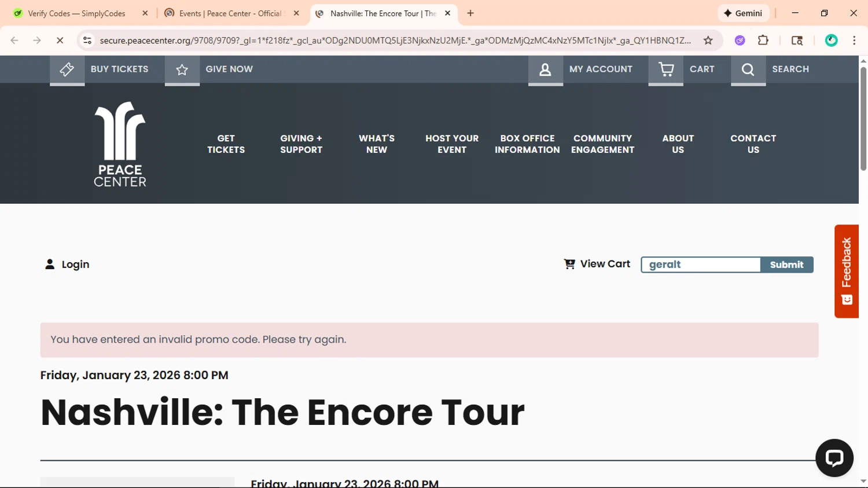Click the green profile avatar icon
Viewport: 868px width, 488px height.
pyautogui.click(x=831, y=41)
